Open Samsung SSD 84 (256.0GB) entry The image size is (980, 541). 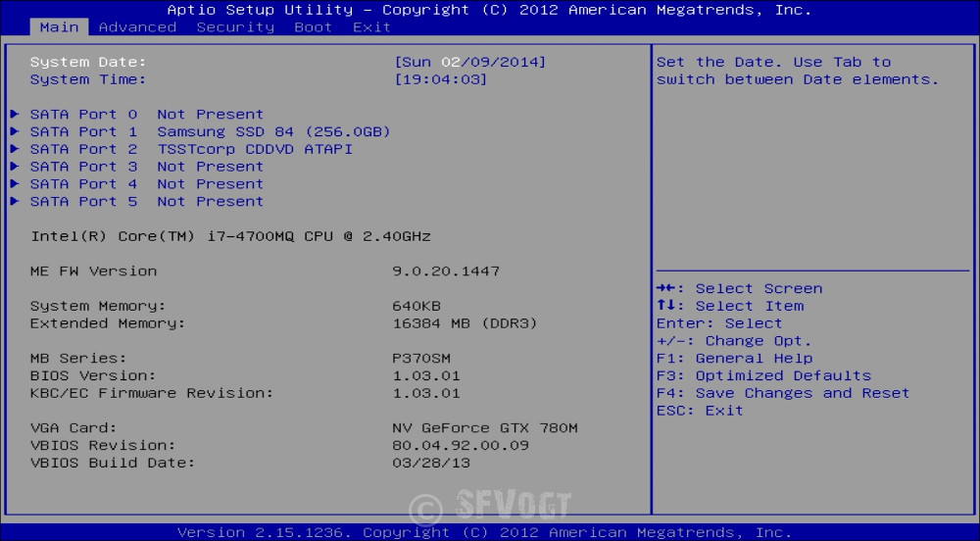pos(211,131)
